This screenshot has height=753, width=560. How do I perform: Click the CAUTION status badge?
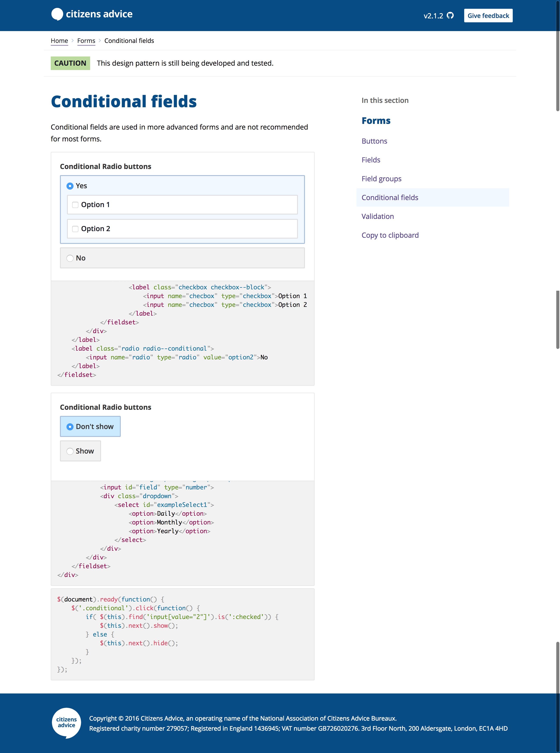click(70, 63)
